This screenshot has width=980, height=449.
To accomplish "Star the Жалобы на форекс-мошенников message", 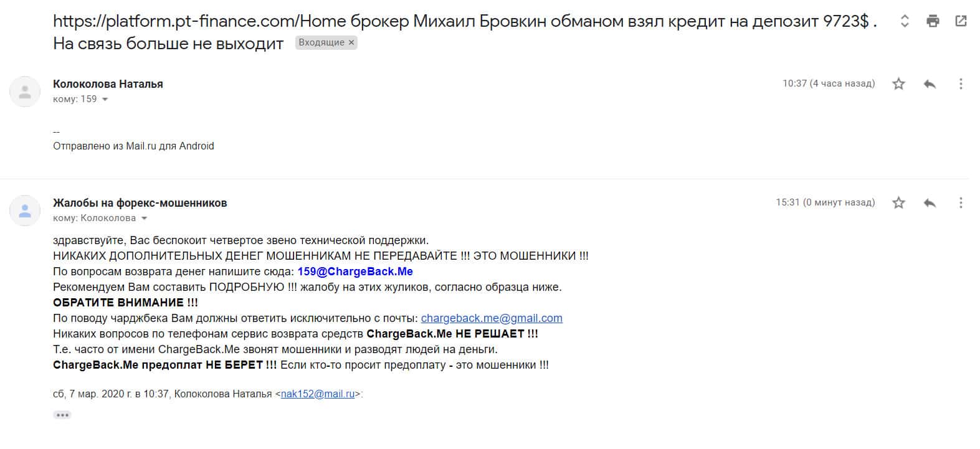I will [898, 202].
